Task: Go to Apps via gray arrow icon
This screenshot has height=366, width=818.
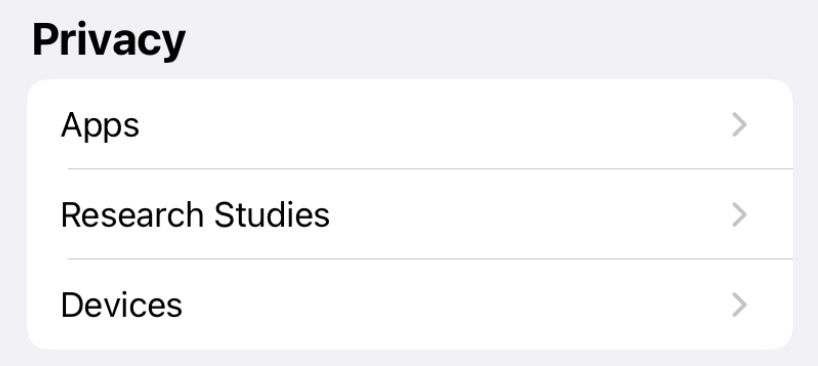Action: (739, 125)
